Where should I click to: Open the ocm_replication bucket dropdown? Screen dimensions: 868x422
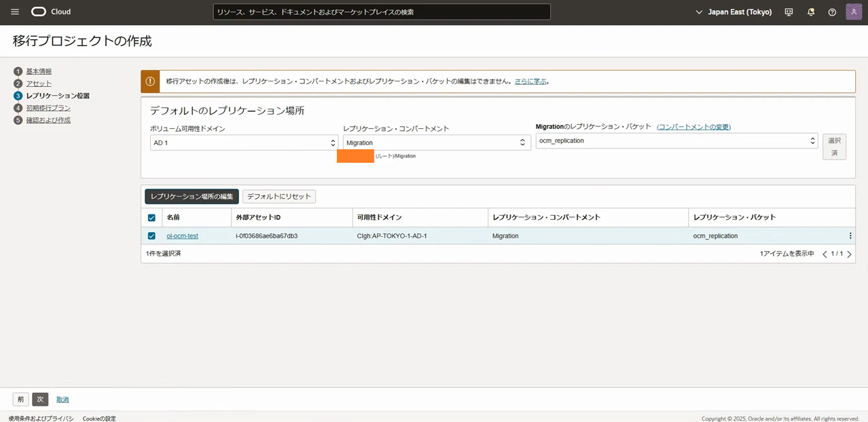[x=676, y=140]
